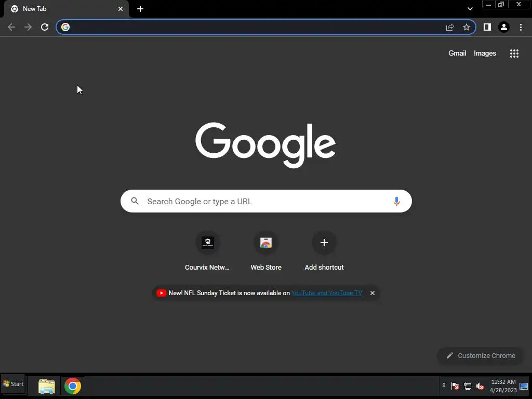Open File Explorer from the taskbar
Viewport: 532px width, 399px height.
pyautogui.click(x=46, y=386)
